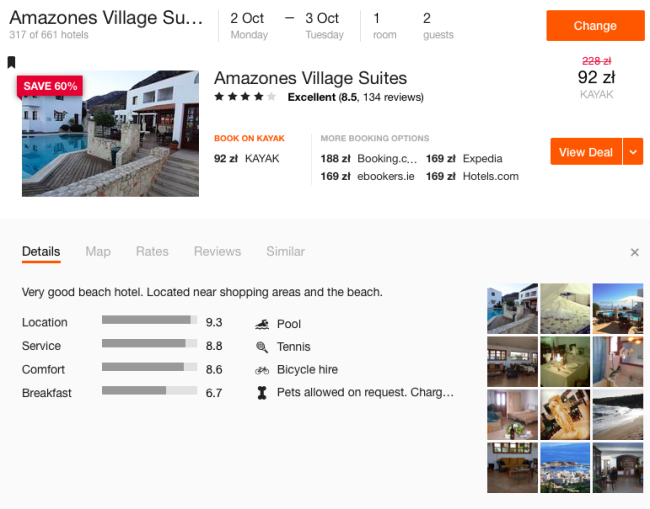Click the View Deal button
The width and height of the screenshot is (650, 509).
point(586,152)
